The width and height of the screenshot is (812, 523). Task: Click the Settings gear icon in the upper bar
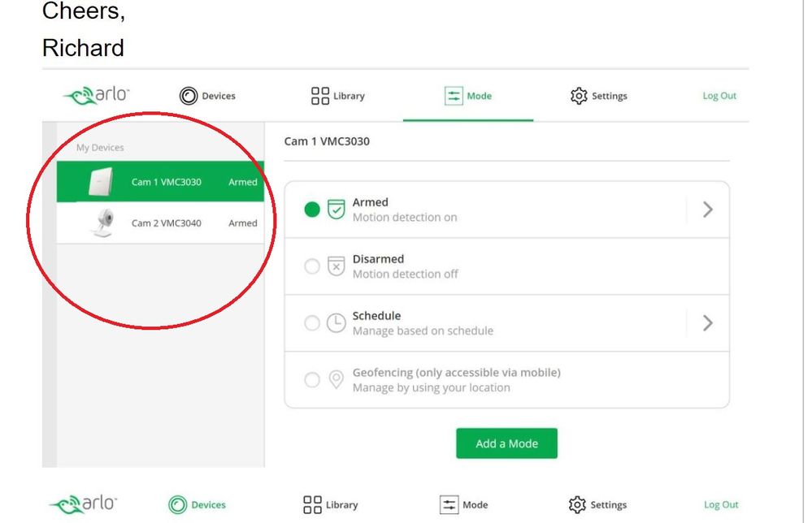[579, 96]
